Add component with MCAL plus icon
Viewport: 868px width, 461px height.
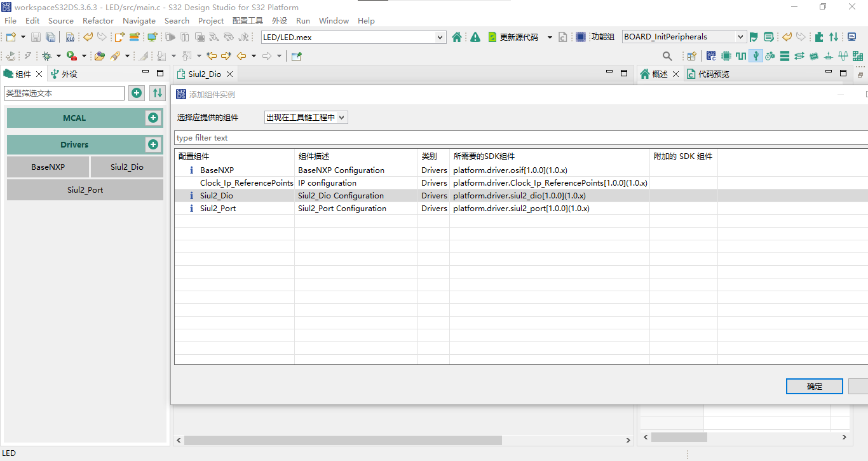pyautogui.click(x=153, y=118)
